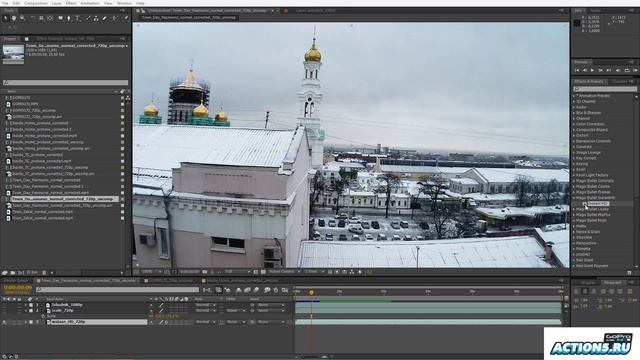Select the Eraser tool
The width and height of the screenshot is (640, 360).
click(104, 18)
